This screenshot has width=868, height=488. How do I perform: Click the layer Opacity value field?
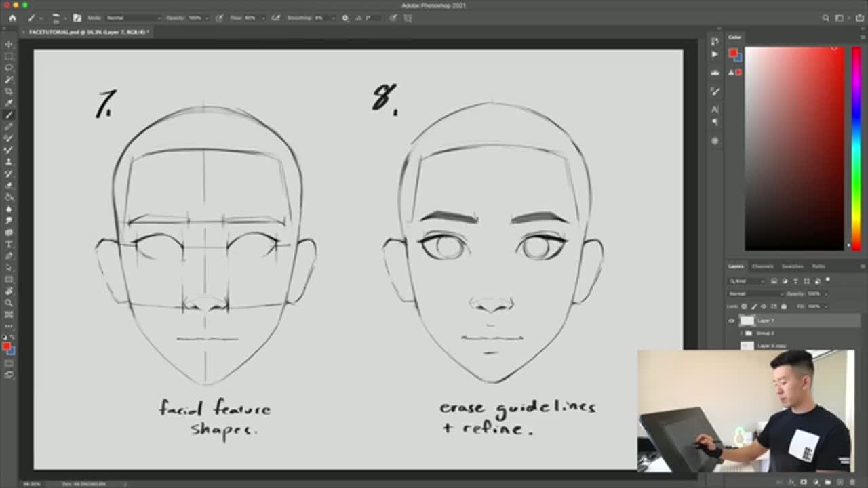(x=813, y=293)
